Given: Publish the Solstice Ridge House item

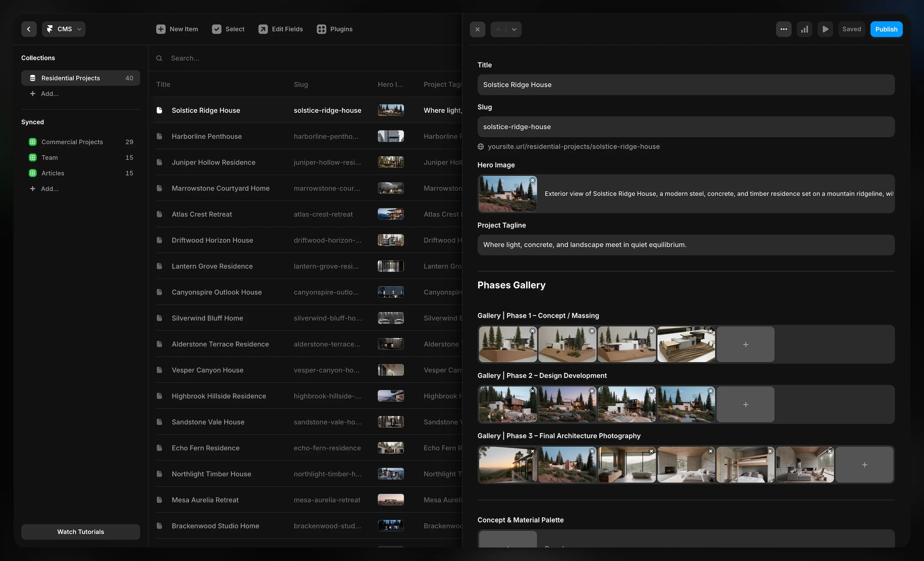Looking at the screenshot, I should (886, 29).
